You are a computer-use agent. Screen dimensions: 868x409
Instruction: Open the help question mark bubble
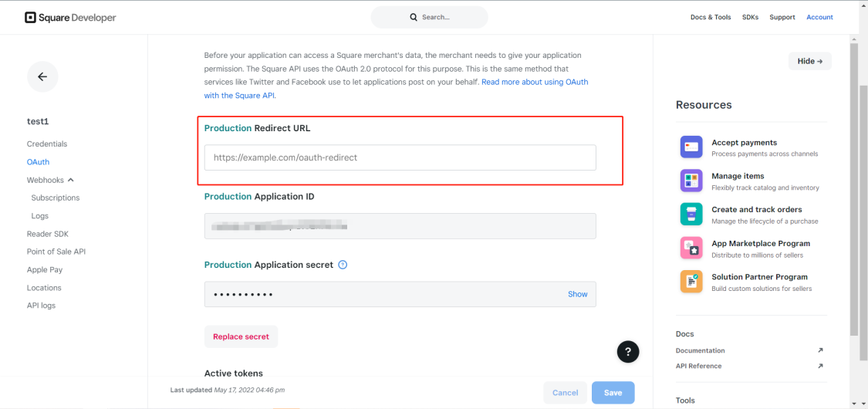(x=628, y=351)
